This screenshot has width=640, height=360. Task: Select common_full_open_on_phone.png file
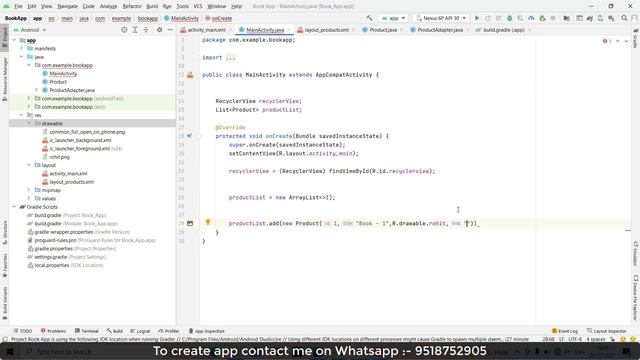click(87, 132)
